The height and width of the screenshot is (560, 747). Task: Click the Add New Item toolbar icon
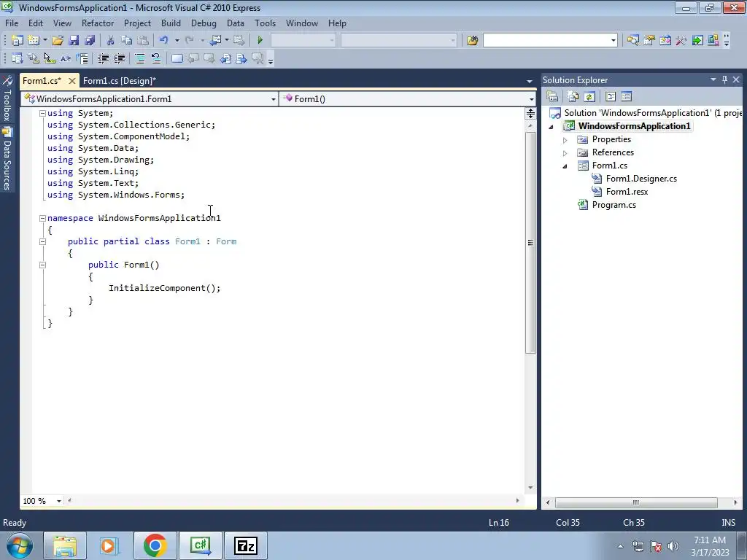(x=34, y=41)
